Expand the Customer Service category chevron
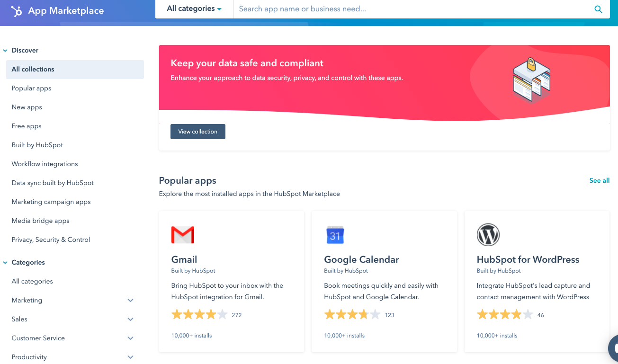 [x=131, y=338]
